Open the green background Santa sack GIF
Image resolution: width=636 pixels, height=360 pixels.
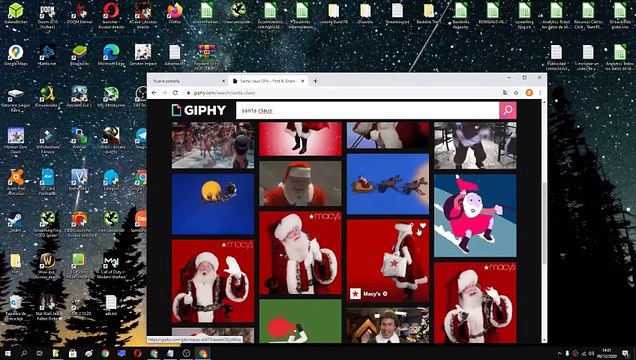(300, 321)
